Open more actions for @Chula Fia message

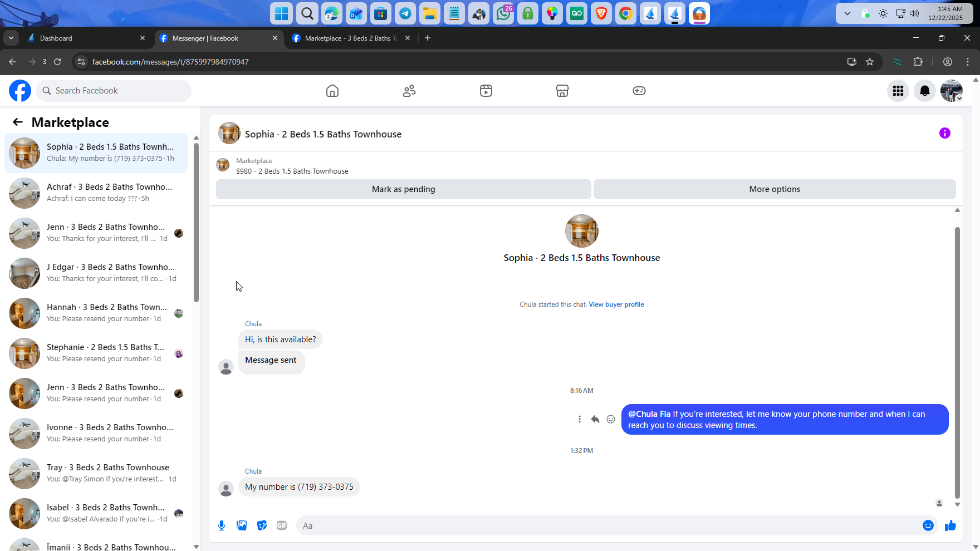(580, 419)
